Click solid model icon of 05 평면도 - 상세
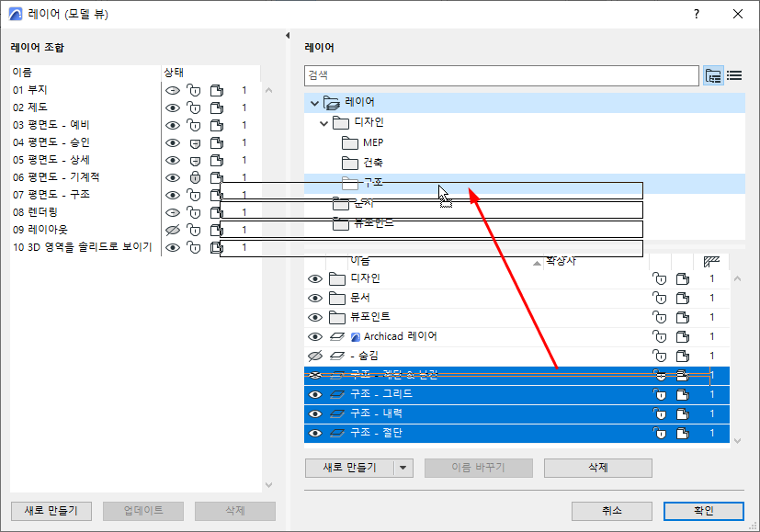Screen dimensions: 760x532 click(x=217, y=161)
